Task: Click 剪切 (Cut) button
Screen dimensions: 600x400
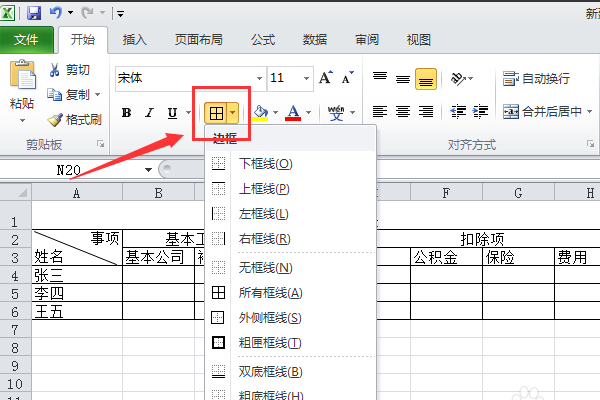Action: [x=69, y=70]
